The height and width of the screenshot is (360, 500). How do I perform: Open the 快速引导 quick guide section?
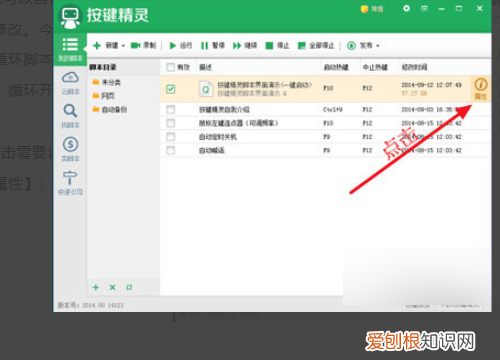(70, 183)
